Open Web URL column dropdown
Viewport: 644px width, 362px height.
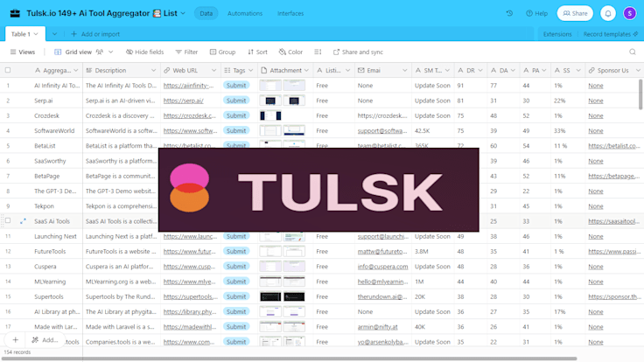click(213, 71)
